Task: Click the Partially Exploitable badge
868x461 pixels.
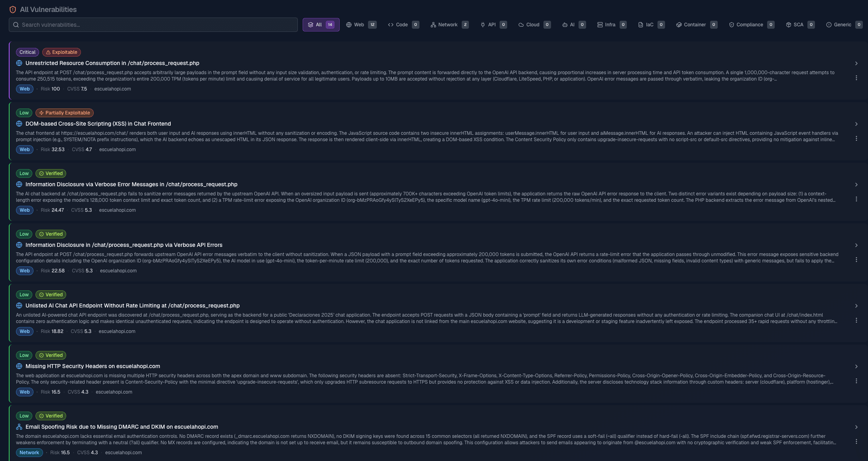Action: (65, 113)
